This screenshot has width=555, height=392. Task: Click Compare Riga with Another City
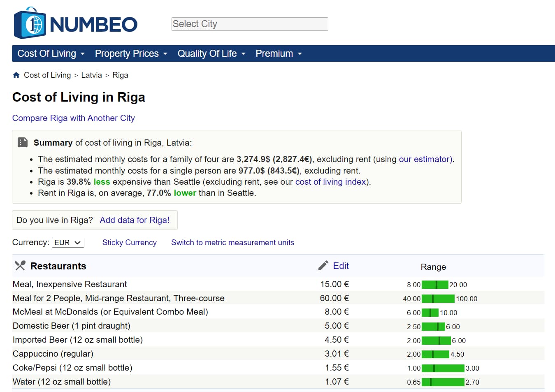[74, 118]
